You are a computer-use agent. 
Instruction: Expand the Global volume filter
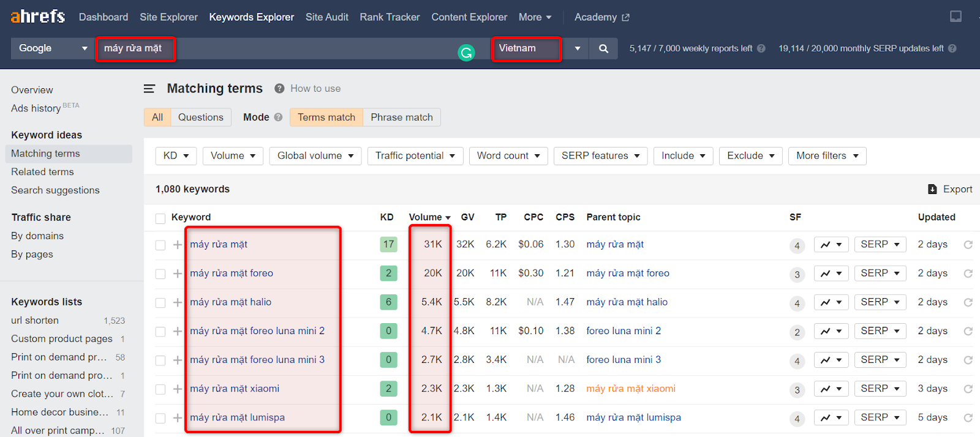(x=315, y=155)
